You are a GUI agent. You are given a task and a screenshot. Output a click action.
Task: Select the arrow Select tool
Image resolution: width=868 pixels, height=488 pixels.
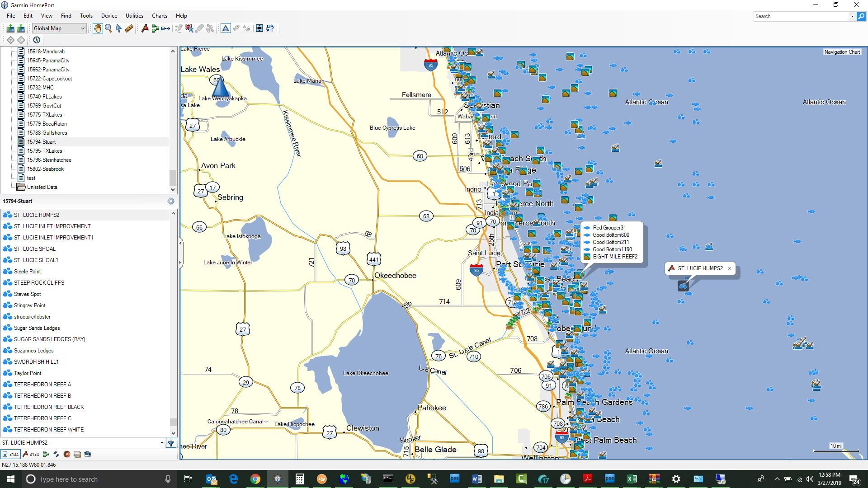(118, 28)
